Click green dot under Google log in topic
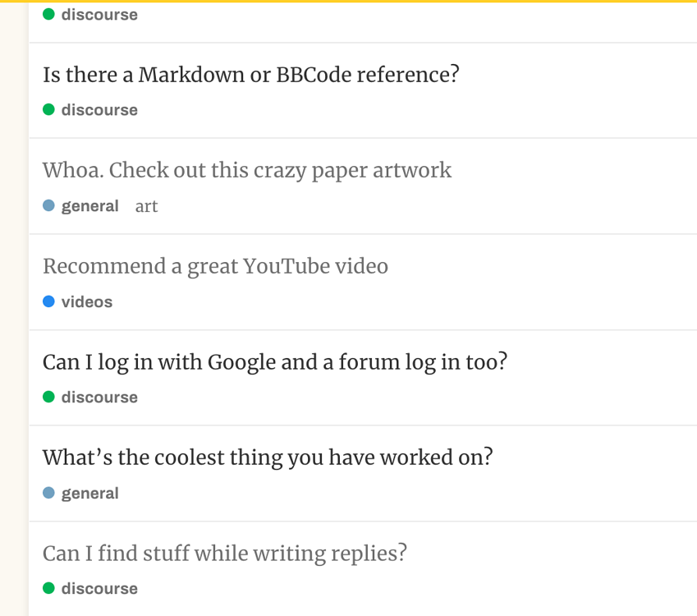 48,398
